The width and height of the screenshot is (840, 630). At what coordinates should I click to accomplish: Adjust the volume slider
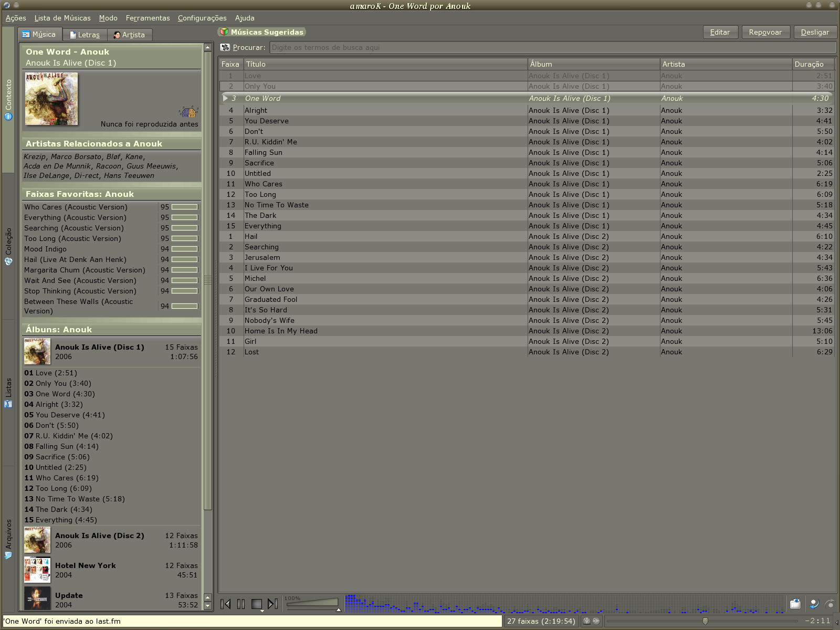point(312,604)
